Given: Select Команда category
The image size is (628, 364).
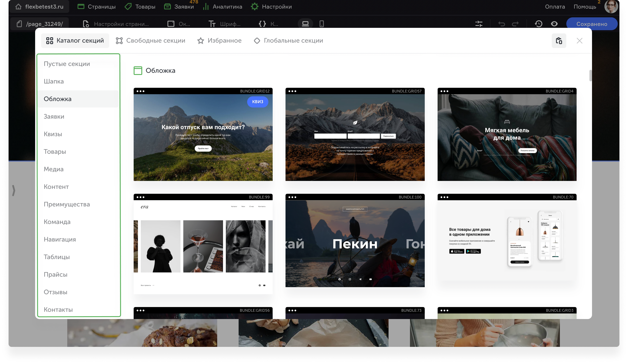Looking at the screenshot, I should pos(57,222).
